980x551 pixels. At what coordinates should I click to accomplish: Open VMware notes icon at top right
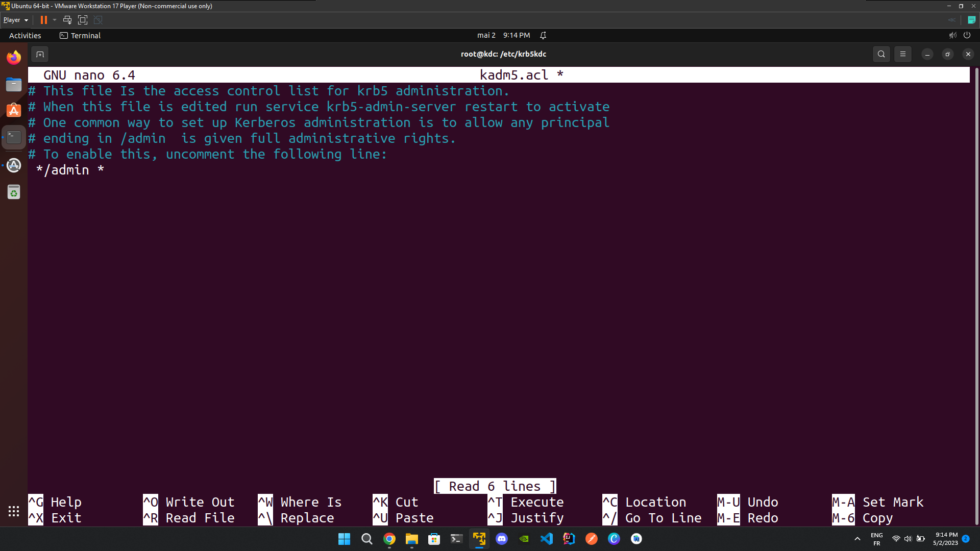tap(971, 20)
